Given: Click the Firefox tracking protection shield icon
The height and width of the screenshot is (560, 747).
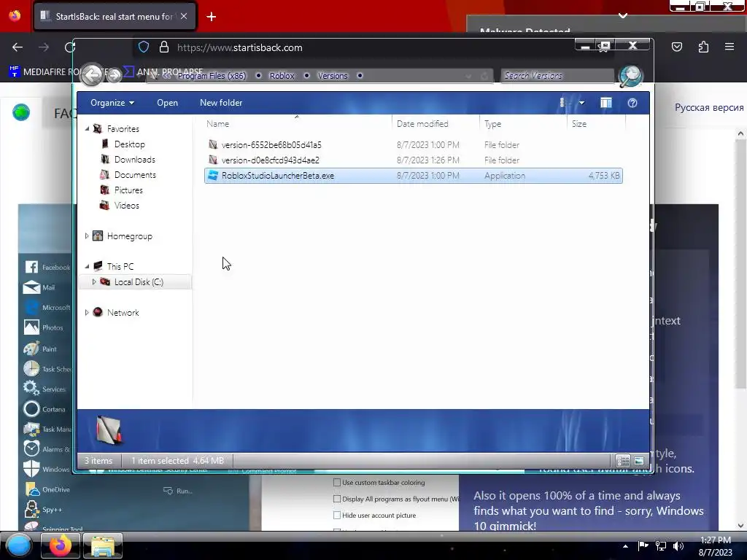Looking at the screenshot, I should (144, 47).
